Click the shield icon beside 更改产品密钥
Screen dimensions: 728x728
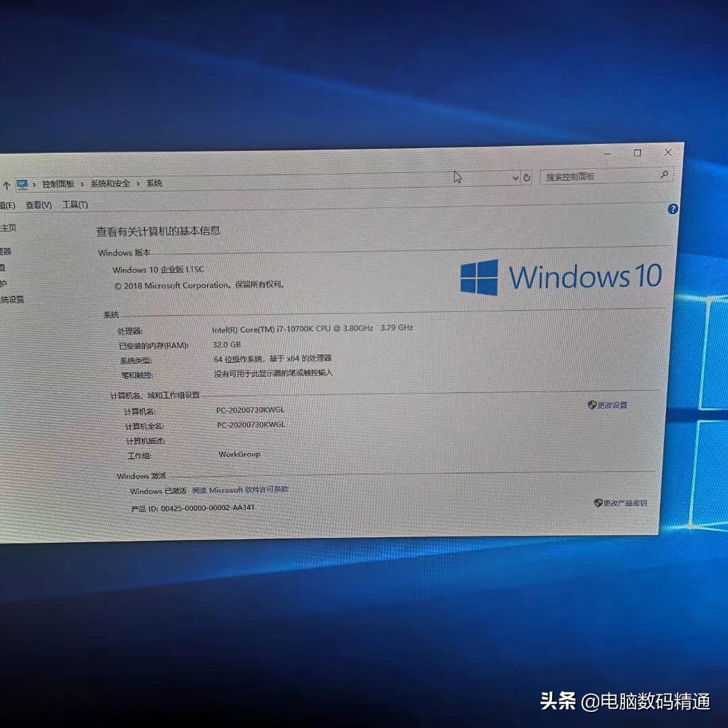598,503
